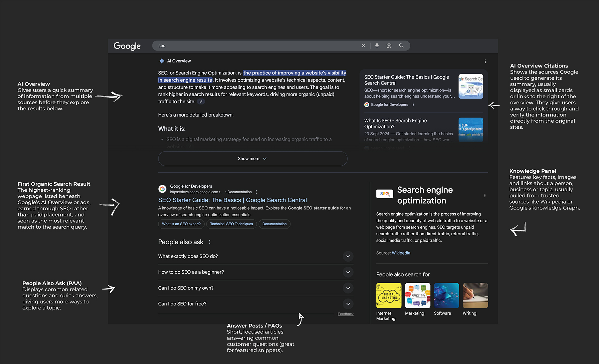Select the Internet Marketing thumbnail
The image size is (599, 364).
[389, 295]
